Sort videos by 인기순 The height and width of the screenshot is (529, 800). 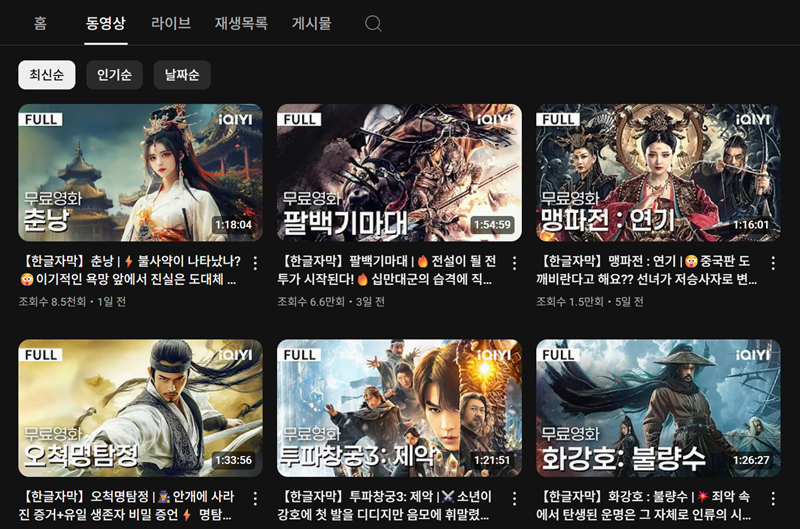pyautogui.click(x=114, y=75)
